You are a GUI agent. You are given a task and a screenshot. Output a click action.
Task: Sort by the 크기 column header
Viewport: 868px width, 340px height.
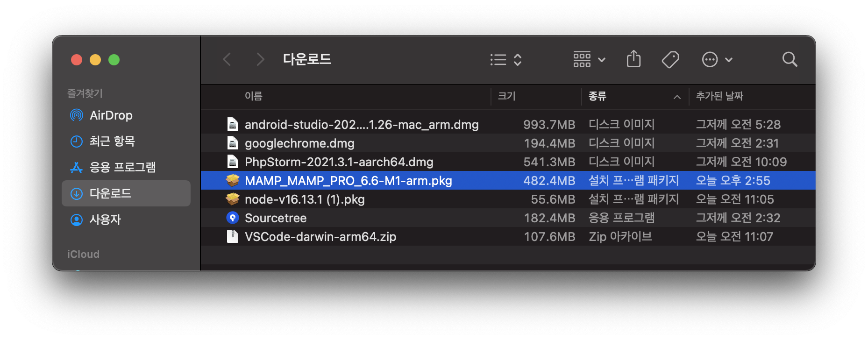click(506, 96)
